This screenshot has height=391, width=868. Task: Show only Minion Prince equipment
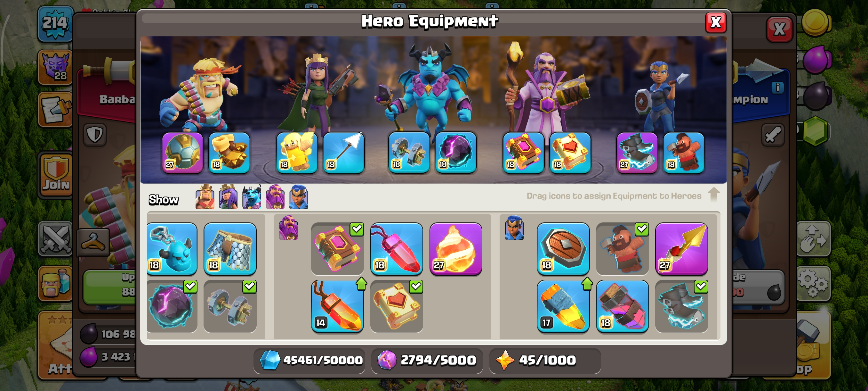(252, 197)
